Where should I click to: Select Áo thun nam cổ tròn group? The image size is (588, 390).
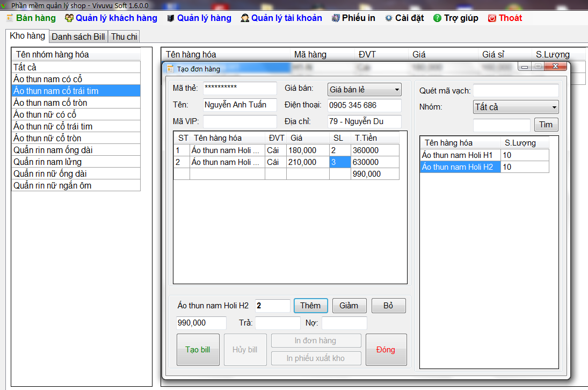[x=76, y=103]
